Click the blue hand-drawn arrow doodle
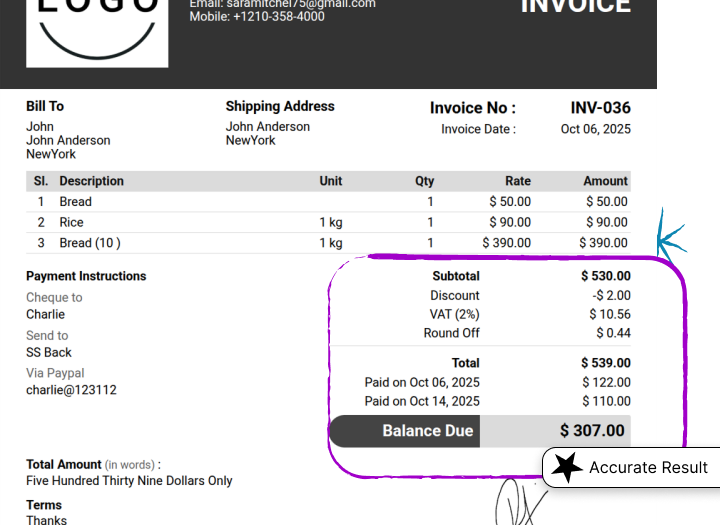Image resolution: width=720 pixels, height=525 pixels. (x=672, y=237)
